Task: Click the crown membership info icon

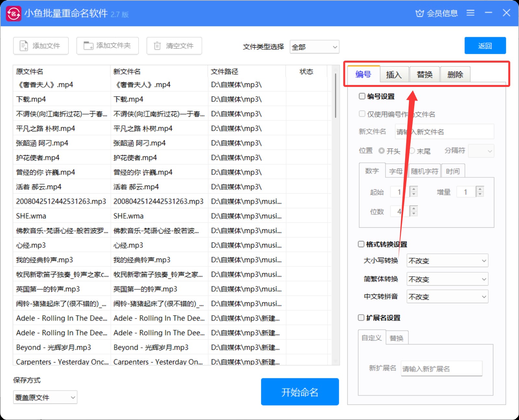Action: [x=420, y=13]
